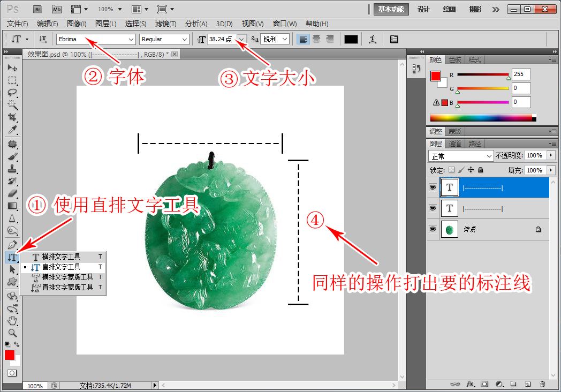Toggle center text alignment in options bar
The height and width of the screenshot is (392, 561).
316,39
